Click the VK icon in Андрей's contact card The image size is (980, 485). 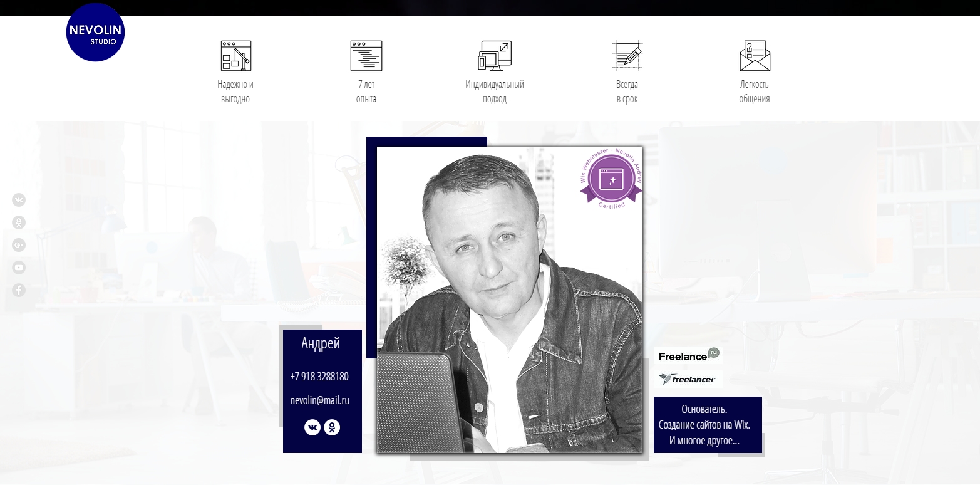point(312,427)
